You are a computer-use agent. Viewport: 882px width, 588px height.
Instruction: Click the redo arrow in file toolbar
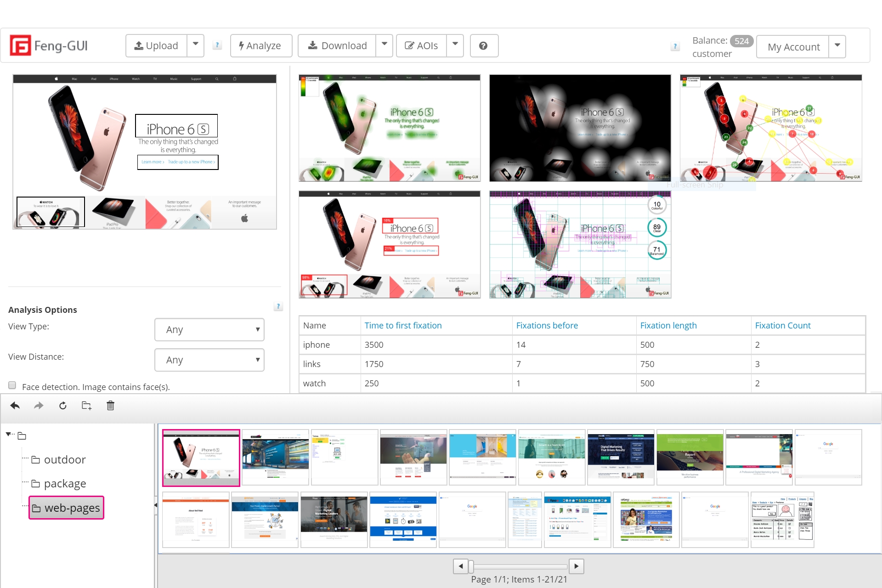(39, 406)
